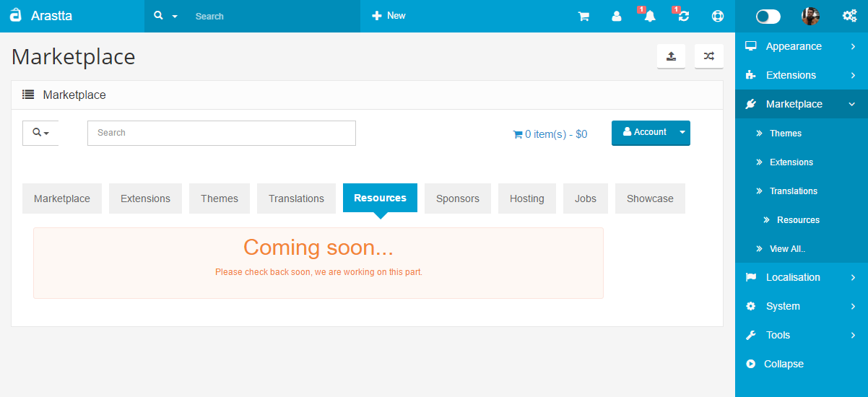Toggle the top bar switch
Image resolution: width=868 pixels, height=397 pixels.
pyautogui.click(x=768, y=16)
